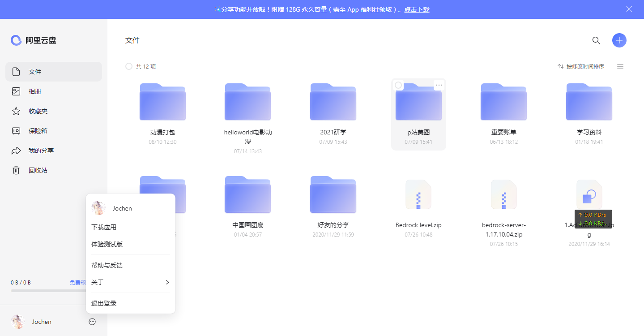644x336 pixels.
Task: Open 收藏夹 favorites in sidebar
Action: tap(38, 111)
